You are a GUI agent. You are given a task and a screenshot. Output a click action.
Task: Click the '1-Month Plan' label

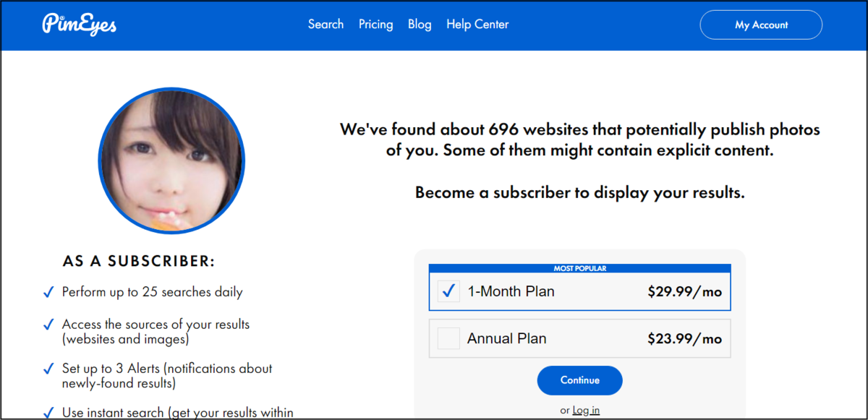[511, 292]
